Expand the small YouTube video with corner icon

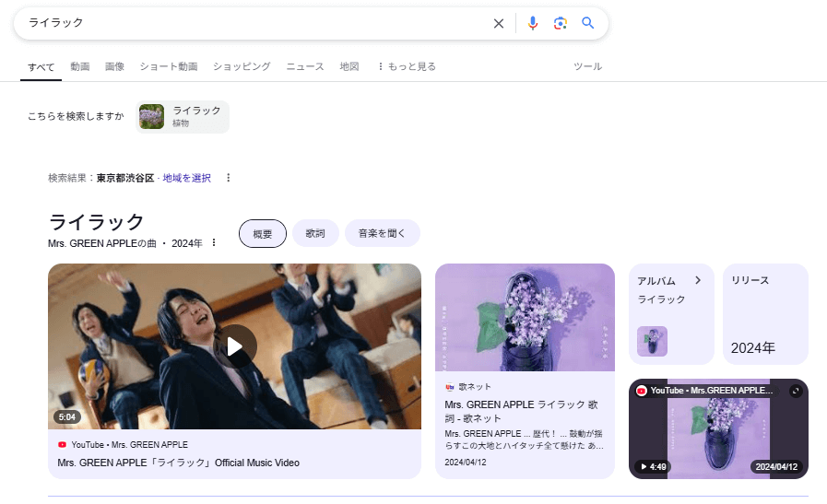(x=796, y=391)
